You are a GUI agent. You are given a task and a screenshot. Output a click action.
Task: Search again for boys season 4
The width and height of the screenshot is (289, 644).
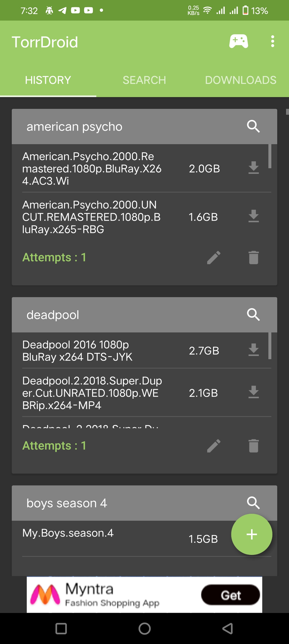253,503
